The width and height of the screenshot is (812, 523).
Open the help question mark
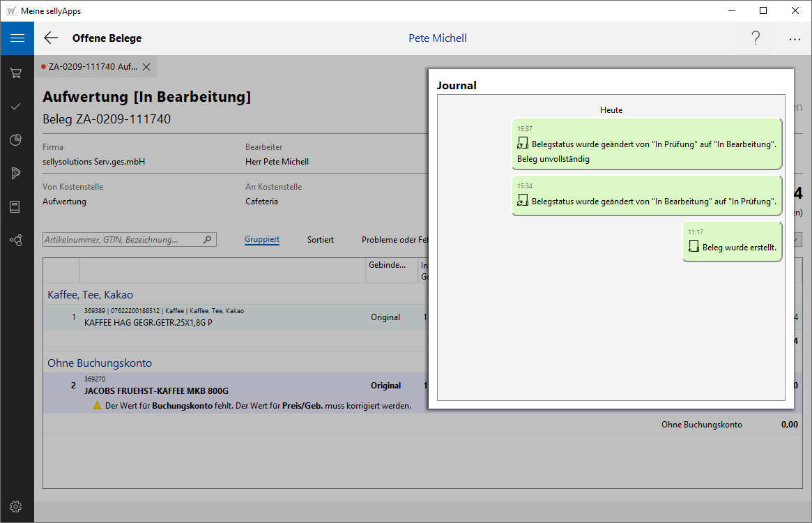[756, 38]
